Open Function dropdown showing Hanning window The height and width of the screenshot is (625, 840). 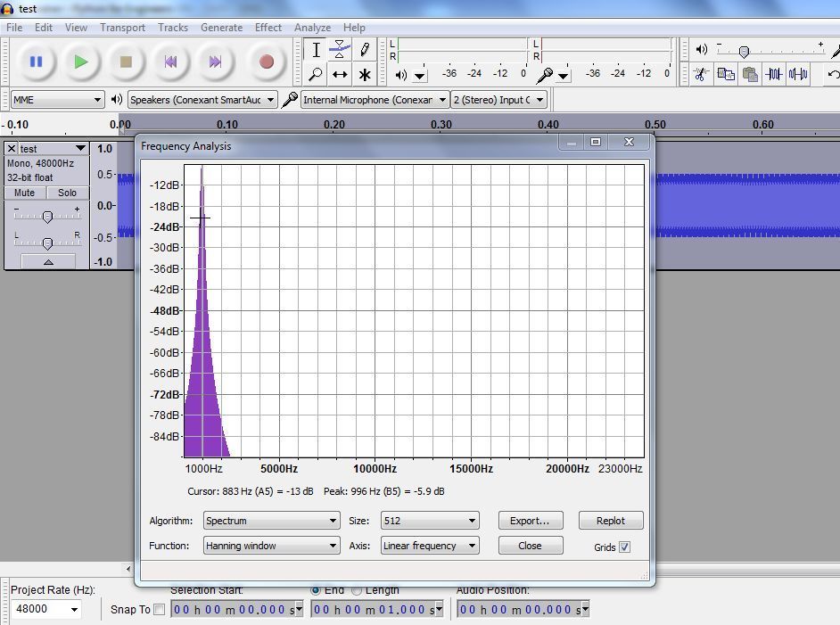point(271,546)
